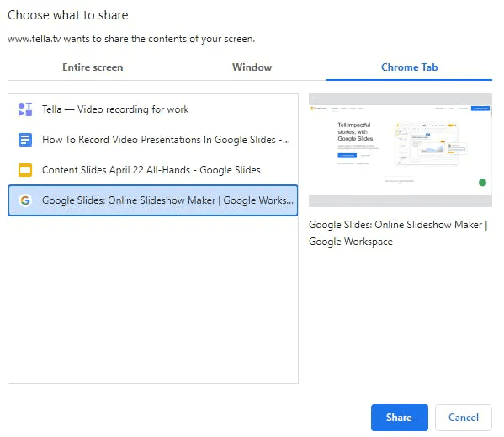Switch to the Entire screen tab
Screen dimensions: 504x437
(x=93, y=67)
